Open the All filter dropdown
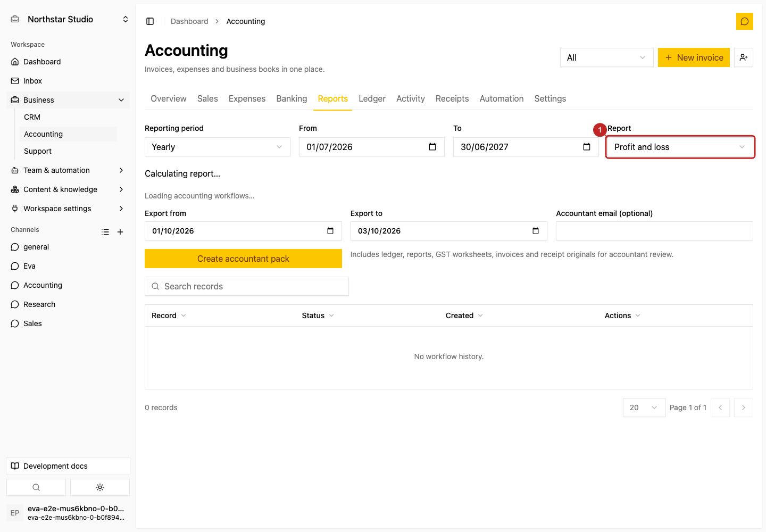This screenshot has height=532, width=766. (x=606, y=57)
